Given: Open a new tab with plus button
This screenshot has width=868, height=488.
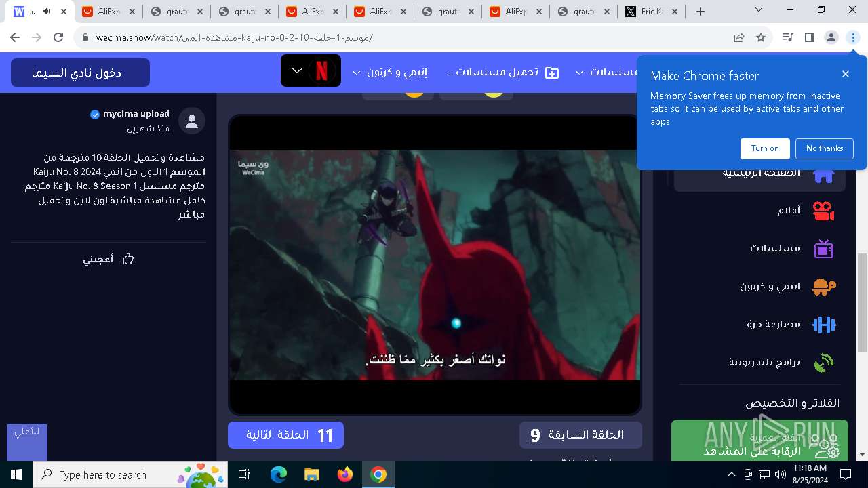Looking at the screenshot, I should point(701,12).
